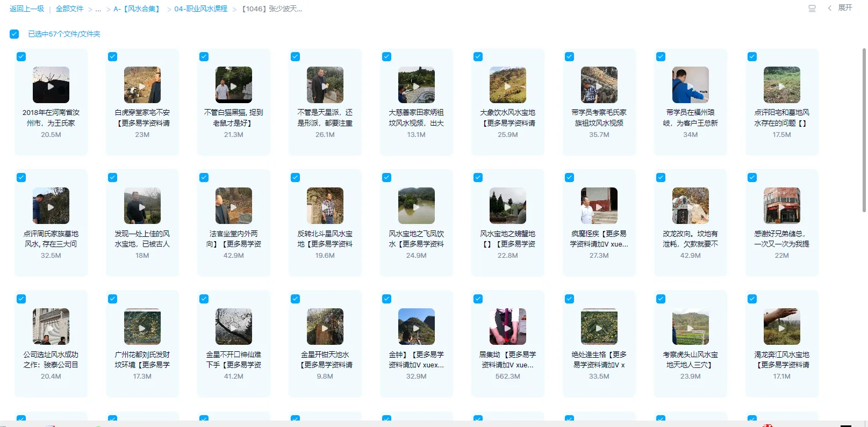Open 带学员考察毛氏家族祖坟 video thumbnail
The height and width of the screenshot is (427, 868).
coord(599,85)
